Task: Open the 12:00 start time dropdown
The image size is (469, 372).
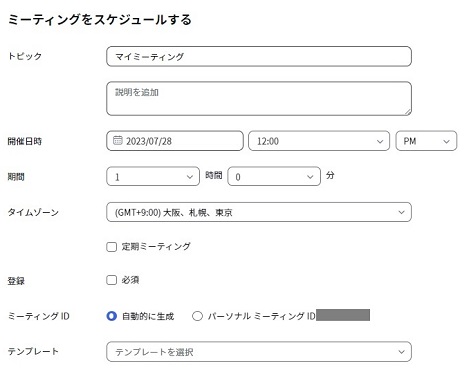Action: coord(319,141)
